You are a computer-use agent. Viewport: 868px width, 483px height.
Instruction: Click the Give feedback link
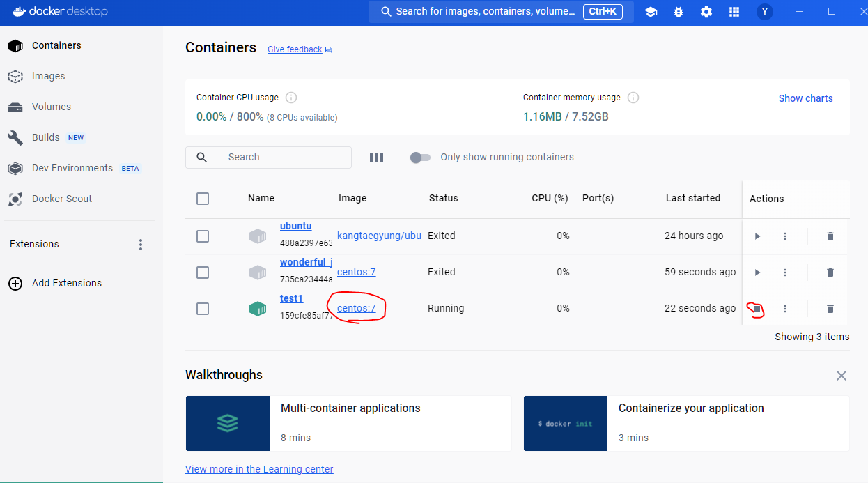[295, 49]
